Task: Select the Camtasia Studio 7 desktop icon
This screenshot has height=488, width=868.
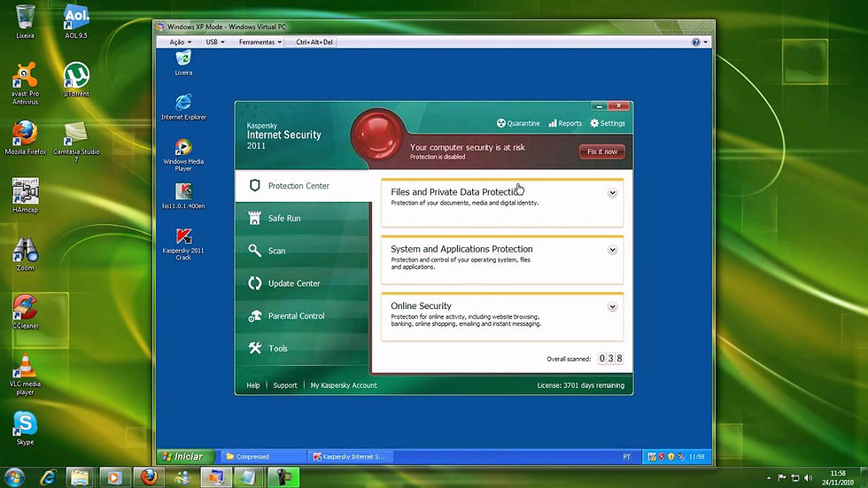Action: (76, 142)
